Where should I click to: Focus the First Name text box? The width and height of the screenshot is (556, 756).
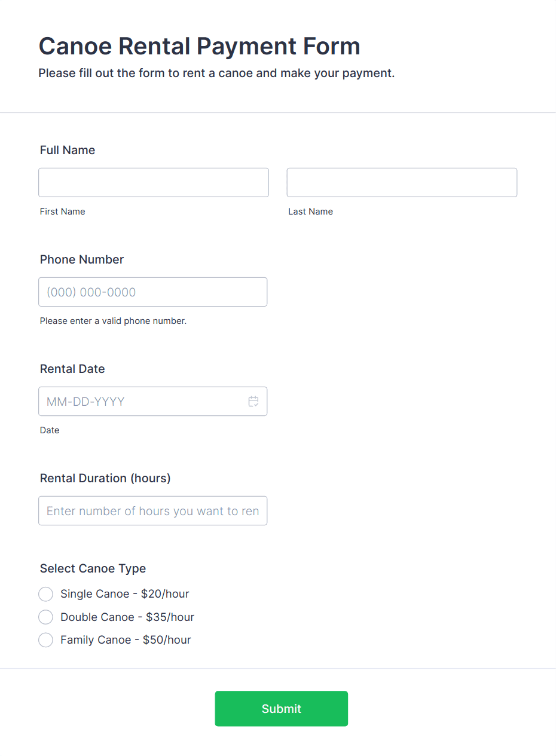(154, 182)
